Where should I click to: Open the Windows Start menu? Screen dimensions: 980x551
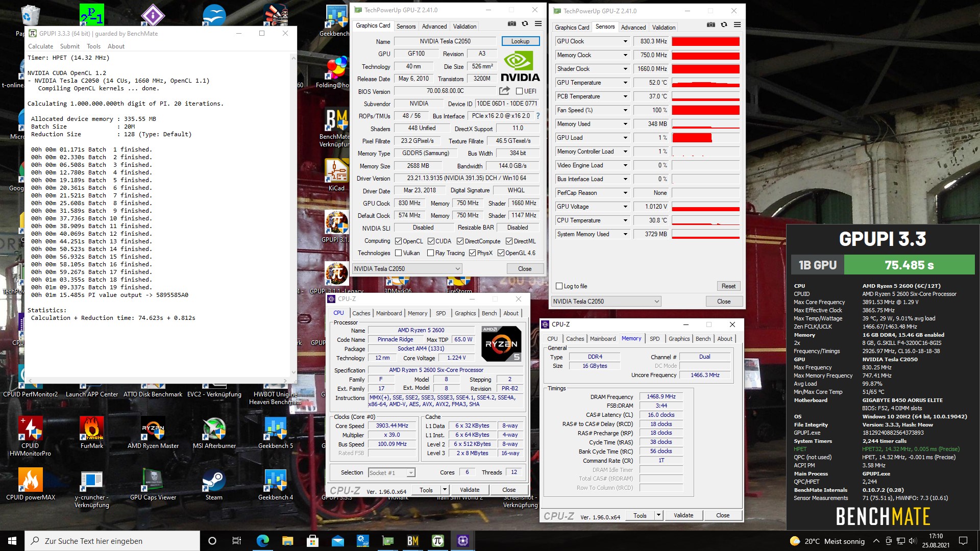click(x=12, y=541)
